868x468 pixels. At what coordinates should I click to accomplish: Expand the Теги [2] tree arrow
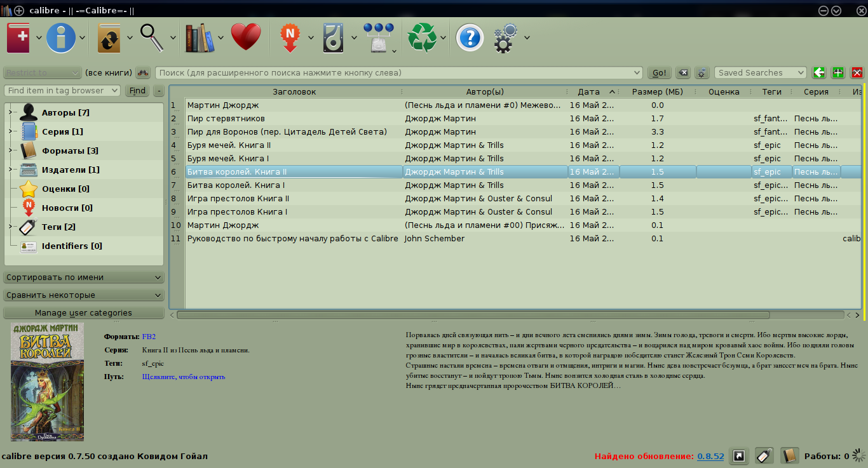click(11, 227)
